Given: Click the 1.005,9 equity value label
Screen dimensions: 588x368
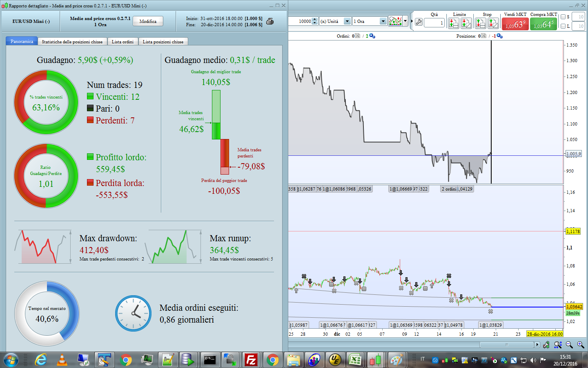Looking at the screenshot, I should (x=573, y=154).
